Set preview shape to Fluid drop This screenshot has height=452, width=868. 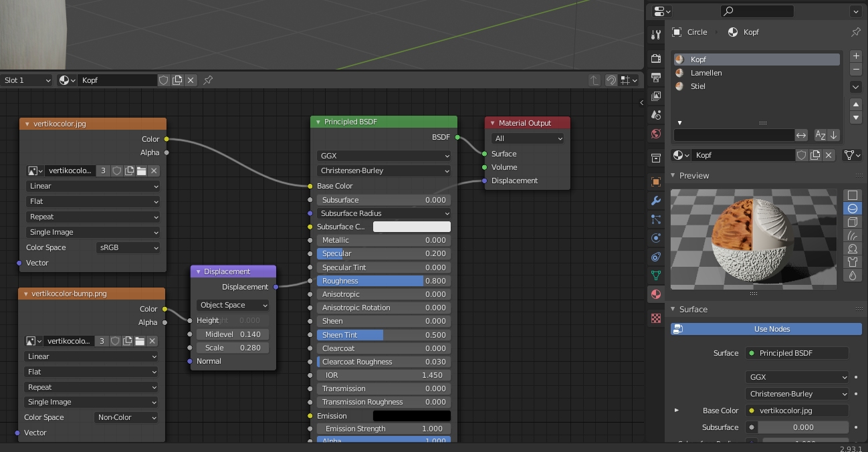pyautogui.click(x=853, y=275)
